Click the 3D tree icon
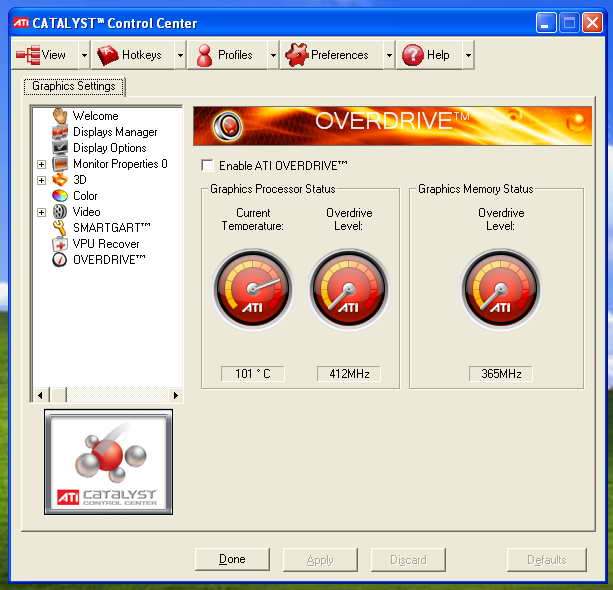The image size is (613, 590). click(60, 180)
